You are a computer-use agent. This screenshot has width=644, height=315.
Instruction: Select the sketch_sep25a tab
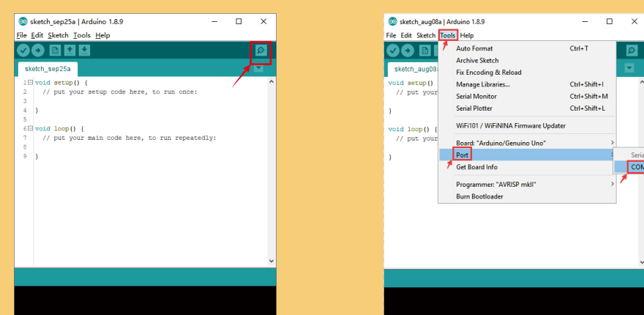(x=48, y=69)
